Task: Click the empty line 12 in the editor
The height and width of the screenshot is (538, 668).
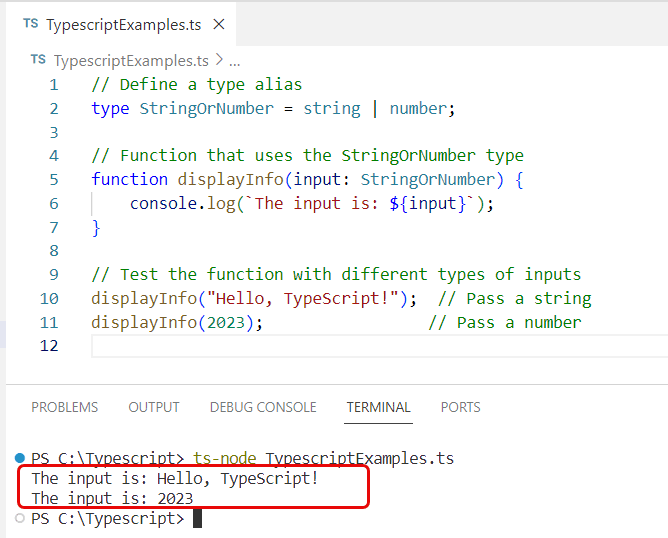Action: coord(379,346)
